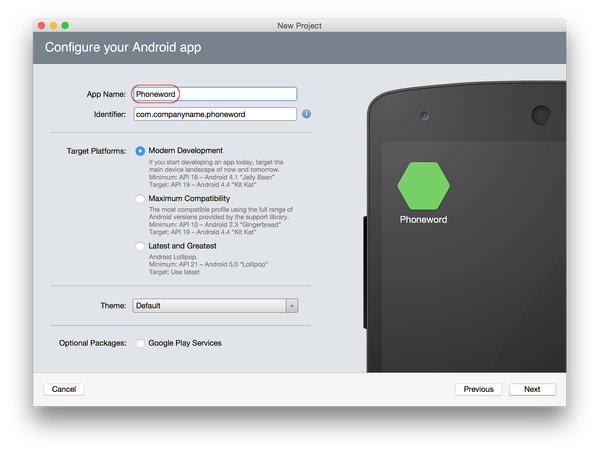This screenshot has height=449, width=600.
Task: Click the App Name text field
Action: (214, 94)
